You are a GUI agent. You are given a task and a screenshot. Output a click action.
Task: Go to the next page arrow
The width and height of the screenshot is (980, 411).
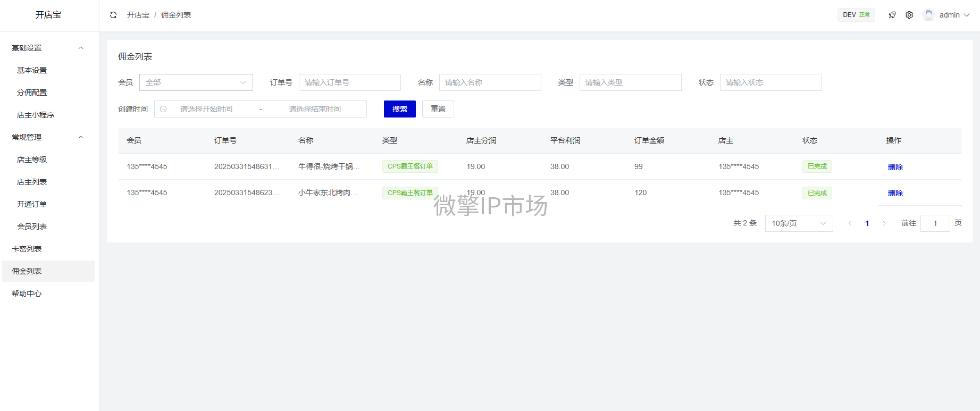point(884,223)
